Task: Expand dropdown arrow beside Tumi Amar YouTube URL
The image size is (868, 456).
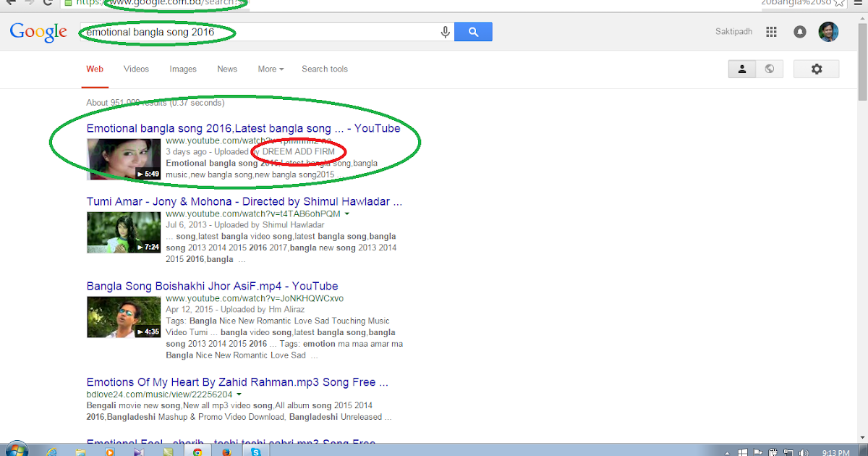Action: click(x=347, y=214)
